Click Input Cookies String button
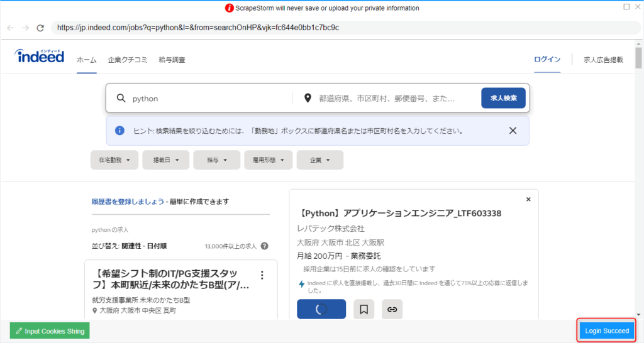Screen dimensions: 644x343 (x=50, y=330)
